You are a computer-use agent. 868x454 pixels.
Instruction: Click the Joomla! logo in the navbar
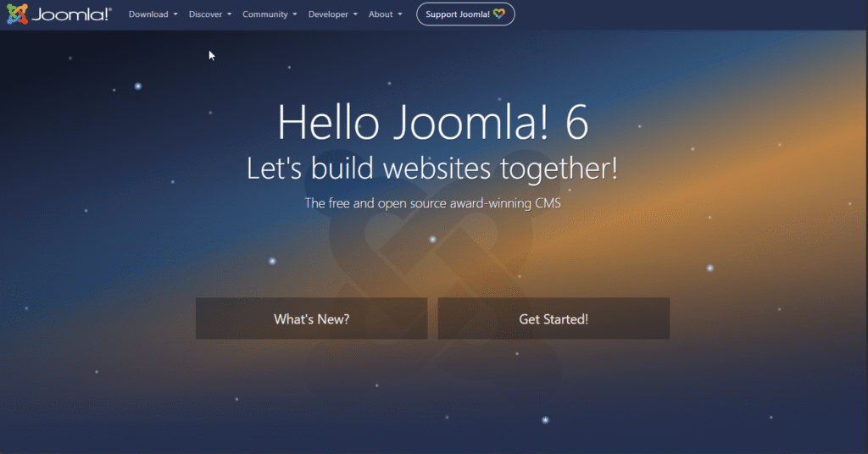pyautogui.click(x=58, y=14)
